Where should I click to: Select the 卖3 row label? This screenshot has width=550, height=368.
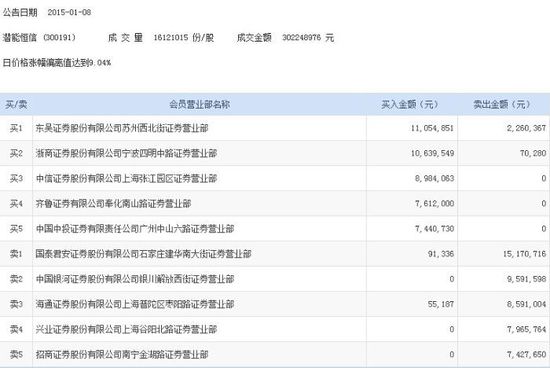click(x=16, y=304)
